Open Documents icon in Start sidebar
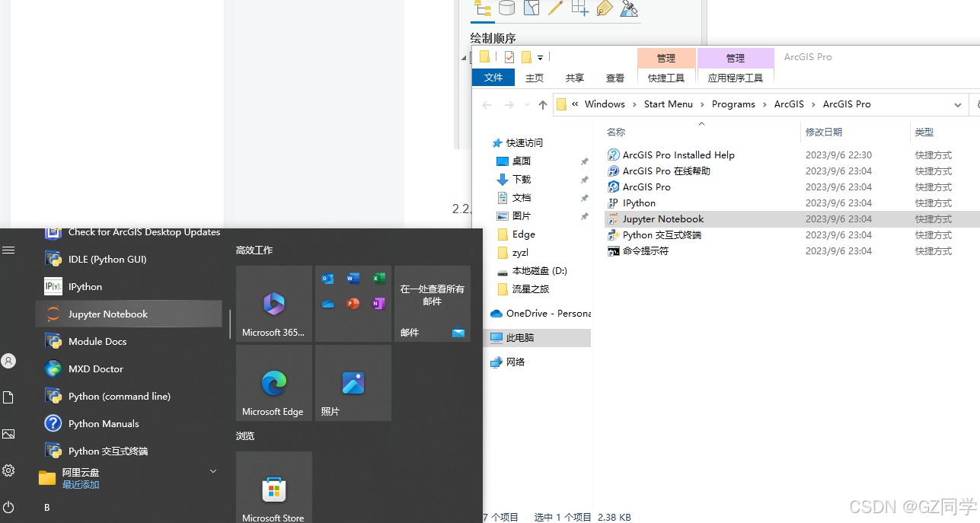The image size is (980, 523). pyautogui.click(x=8, y=397)
